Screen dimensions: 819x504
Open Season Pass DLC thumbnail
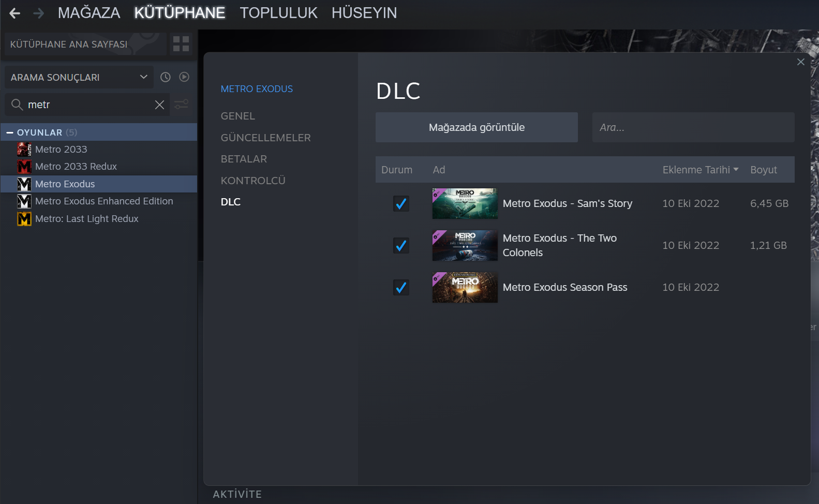coord(465,287)
